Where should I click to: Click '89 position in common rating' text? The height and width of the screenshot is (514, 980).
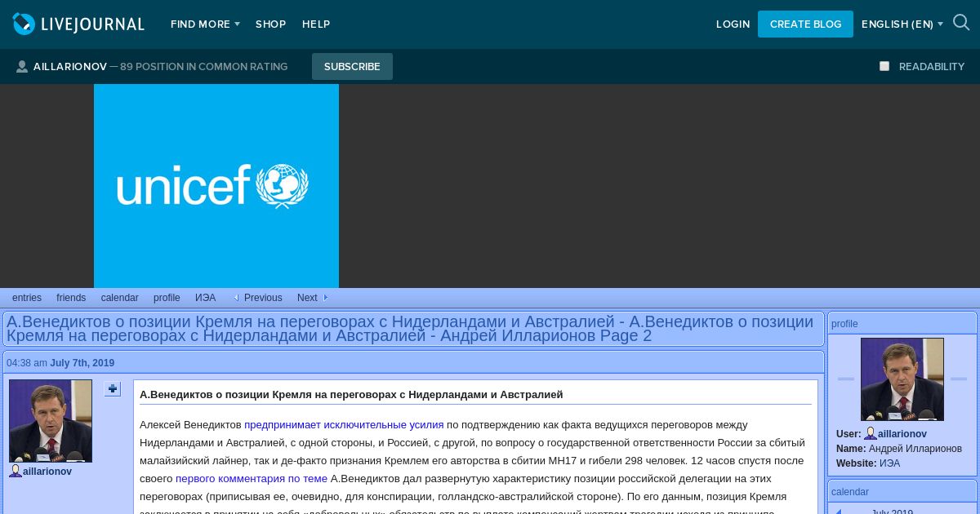[203, 67]
